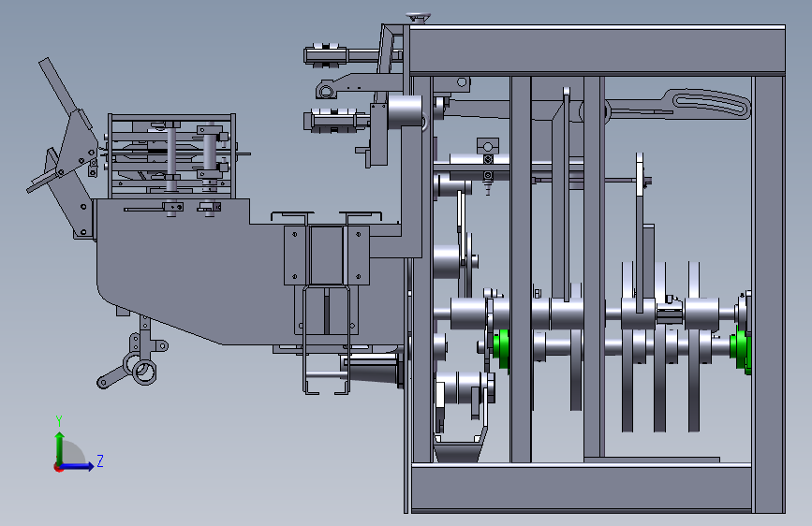Click the red X axis origin dot of the triad
The height and width of the screenshot is (526, 812).
[58, 467]
